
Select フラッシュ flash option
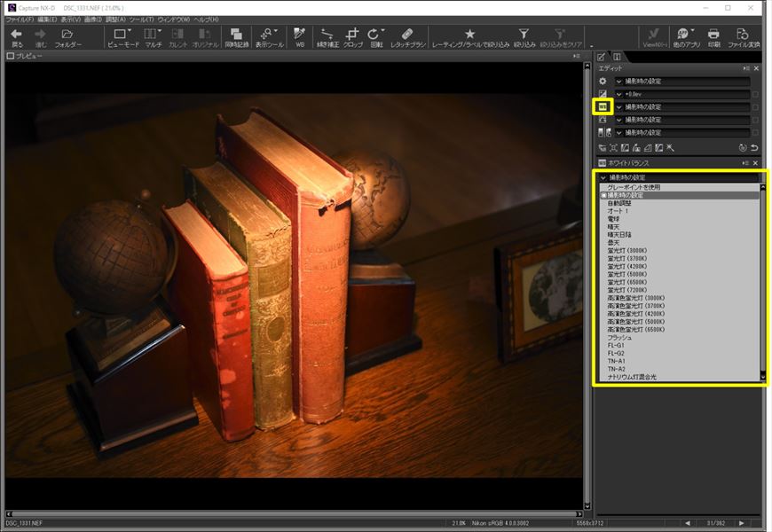tap(680, 338)
